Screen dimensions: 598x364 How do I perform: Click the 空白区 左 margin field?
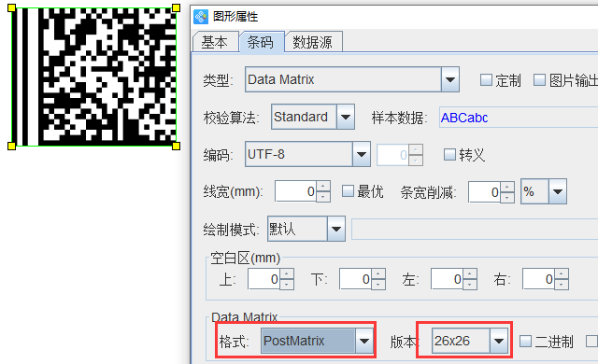[x=447, y=279]
